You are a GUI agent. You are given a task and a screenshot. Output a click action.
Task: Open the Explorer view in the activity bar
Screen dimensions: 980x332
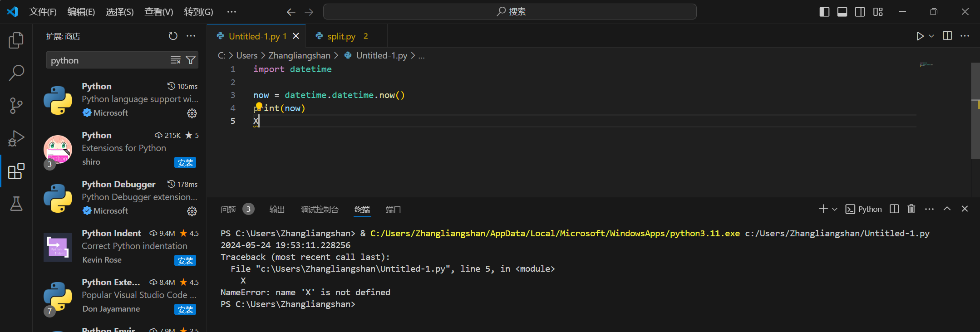16,40
